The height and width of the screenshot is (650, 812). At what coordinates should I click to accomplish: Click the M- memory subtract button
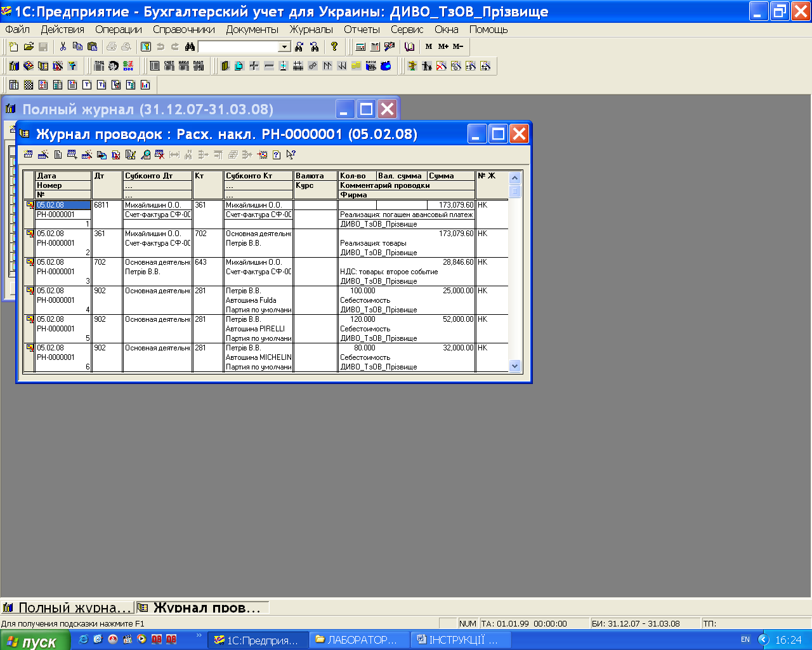(x=458, y=46)
